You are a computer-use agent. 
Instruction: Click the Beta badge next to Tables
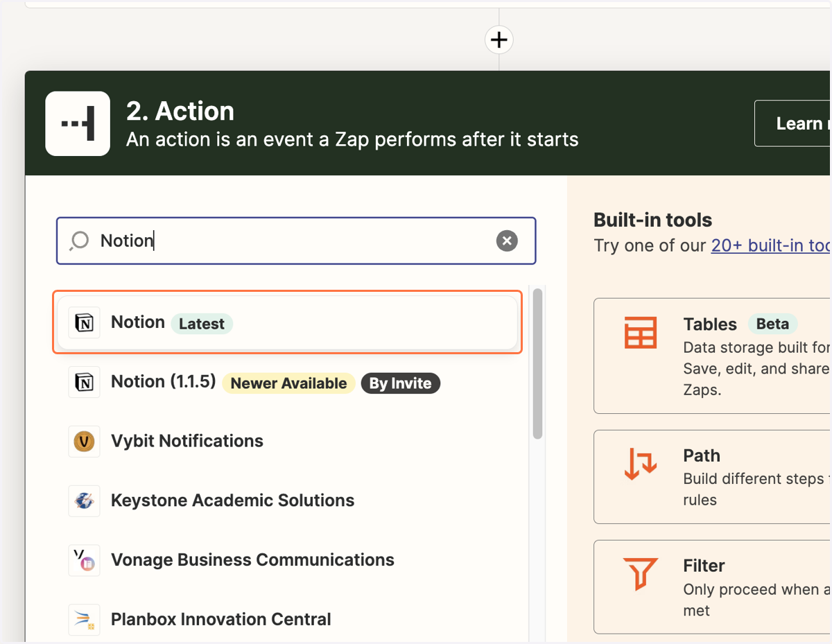pos(772,324)
